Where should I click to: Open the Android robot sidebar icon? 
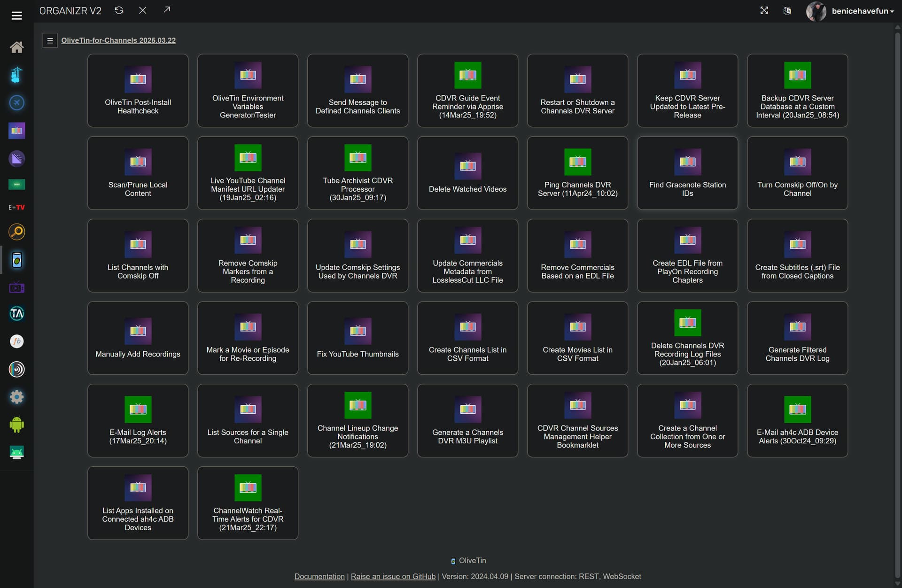[x=17, y=425]
